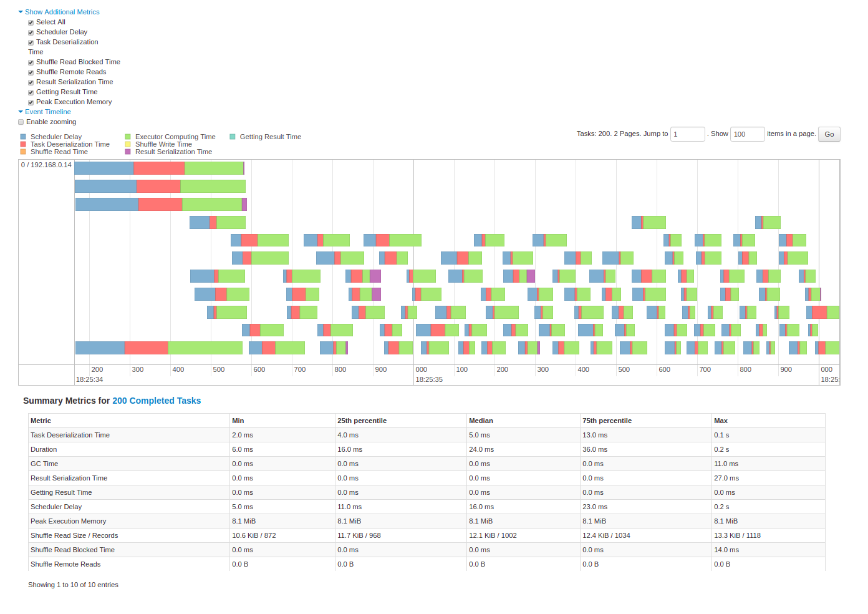Viewport: 868px width, 614px height.
Task: Click the blue Scheduler Delay legend swatch
Action: coord(22,136)
